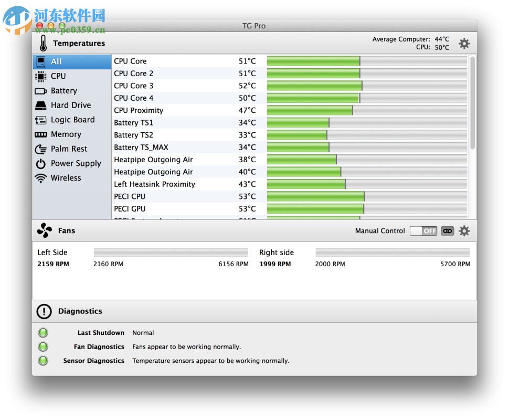Open the Fans settings gear
The width and height of the screenshot is (509, 420).
tap(464, 230)
